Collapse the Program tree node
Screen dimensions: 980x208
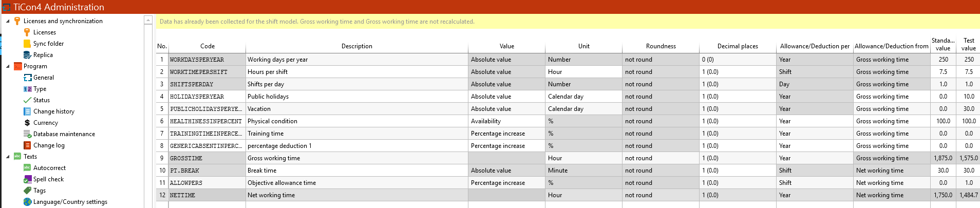[8, 66]
